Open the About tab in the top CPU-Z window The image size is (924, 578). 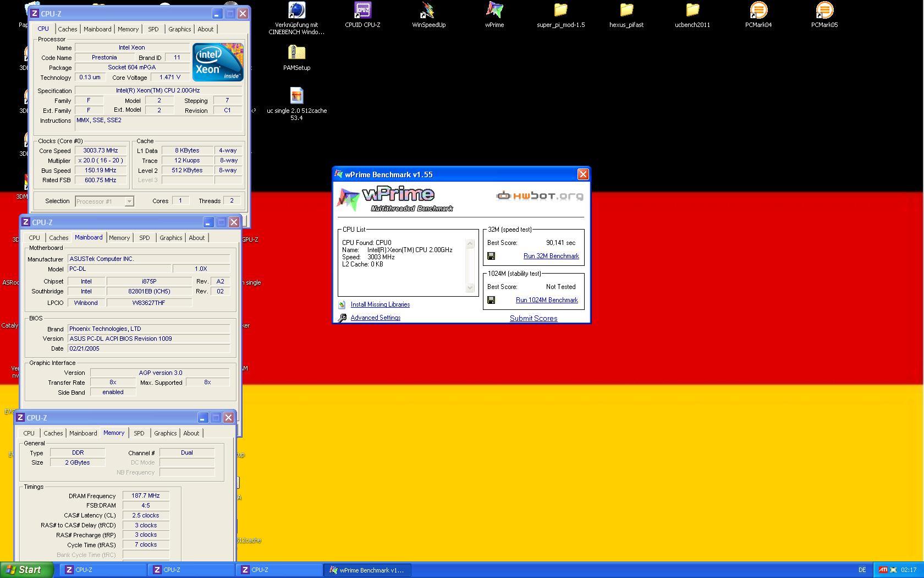point(206,29)
